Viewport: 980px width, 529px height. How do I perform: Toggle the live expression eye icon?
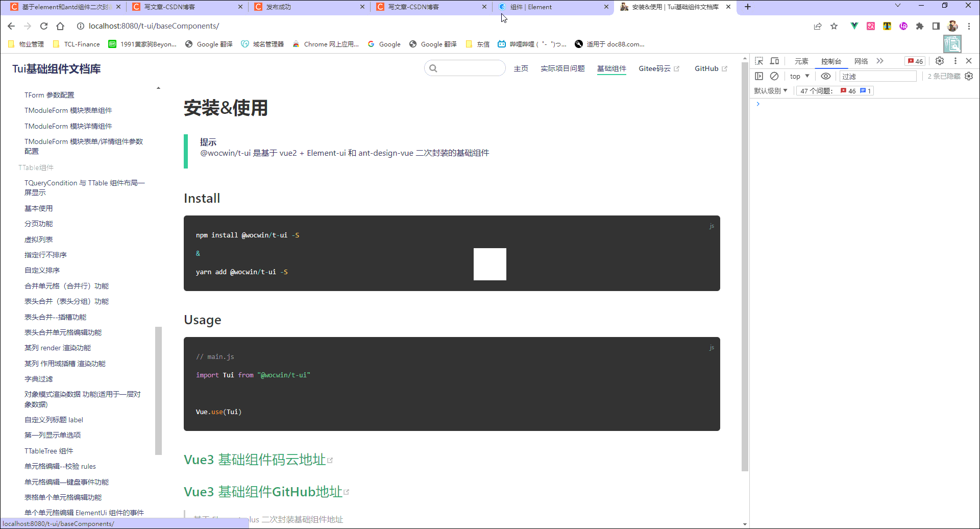(826, 76)
